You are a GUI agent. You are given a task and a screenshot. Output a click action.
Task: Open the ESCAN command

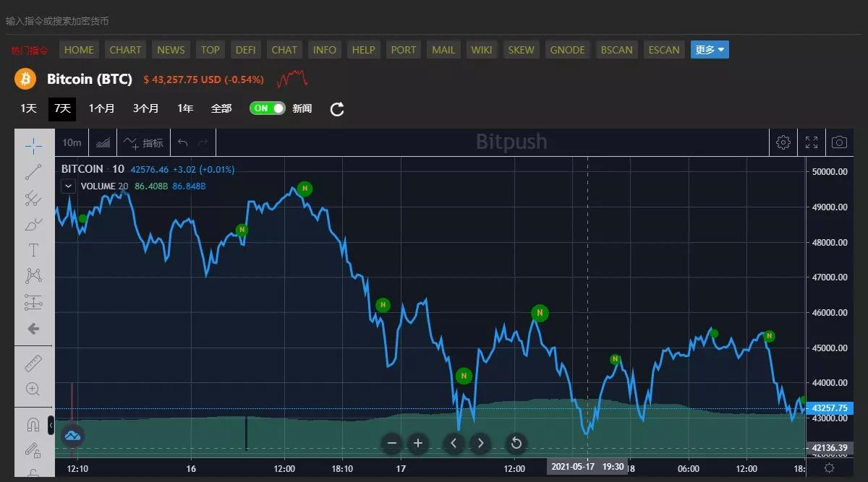(x=664, y=50)
